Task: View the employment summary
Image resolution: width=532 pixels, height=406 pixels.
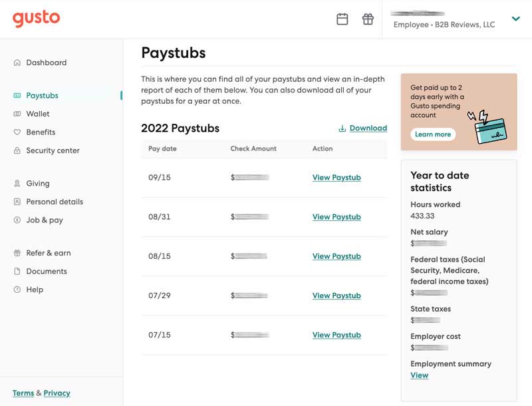Action: point(420,375)
